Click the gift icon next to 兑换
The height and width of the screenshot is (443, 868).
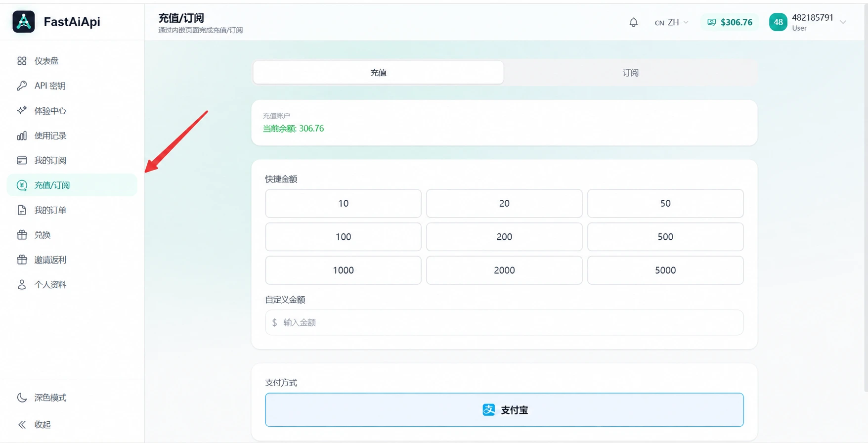[x=22, y=235]
